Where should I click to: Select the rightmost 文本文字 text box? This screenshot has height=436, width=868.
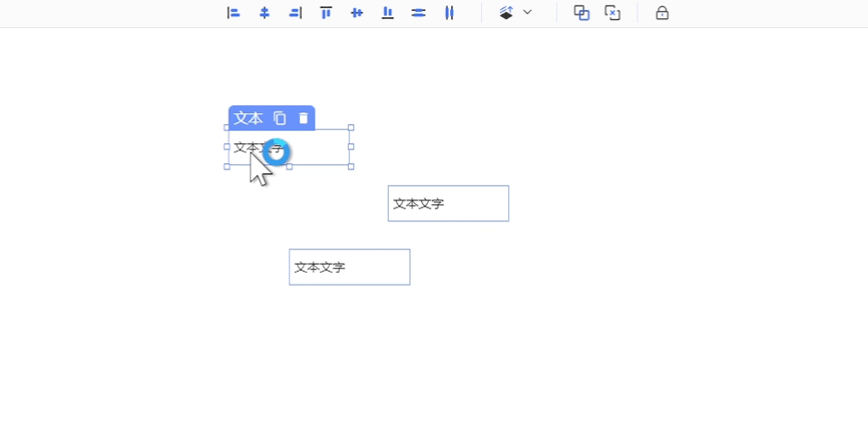click(x=448, y=204)
